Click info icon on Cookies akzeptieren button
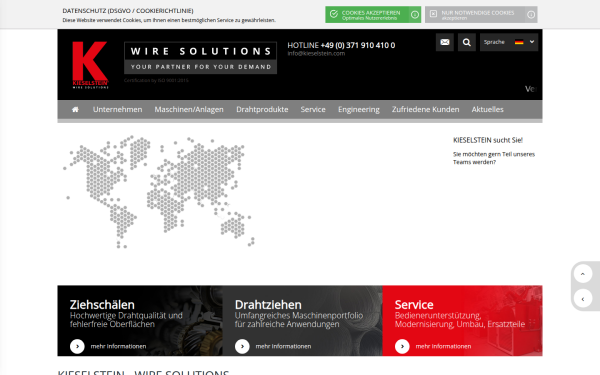This screenshot has height=375, width=600. coord(415,15)
